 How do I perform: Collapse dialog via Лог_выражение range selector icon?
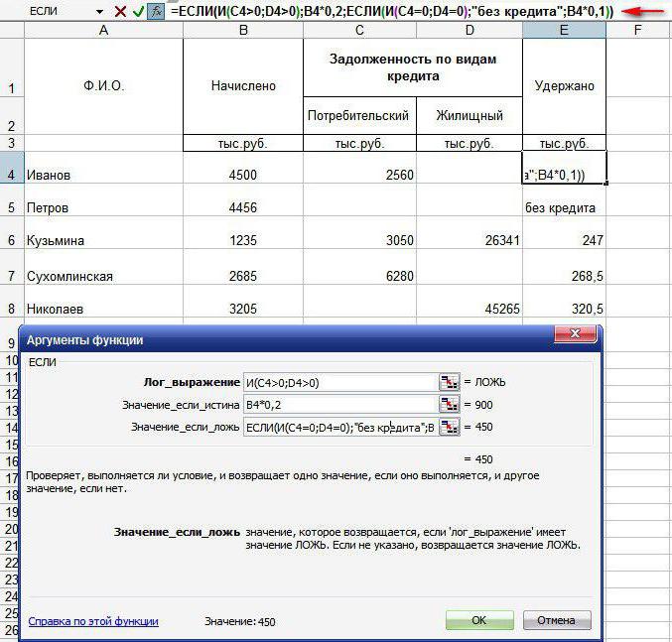(449, 382)
